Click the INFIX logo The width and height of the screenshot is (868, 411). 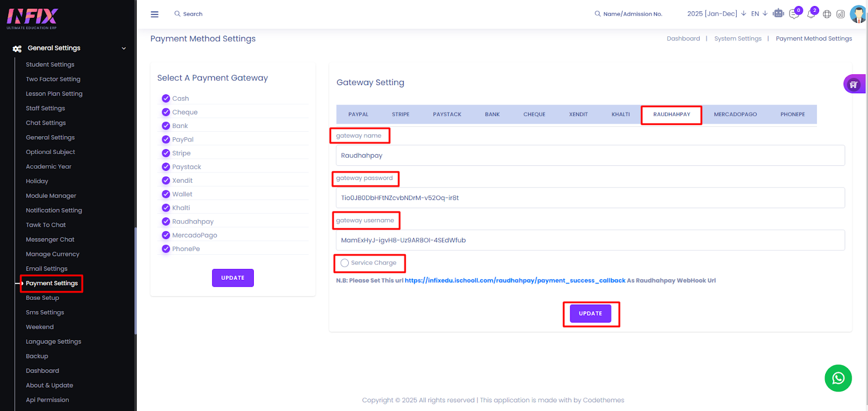(x=32, y=18)
